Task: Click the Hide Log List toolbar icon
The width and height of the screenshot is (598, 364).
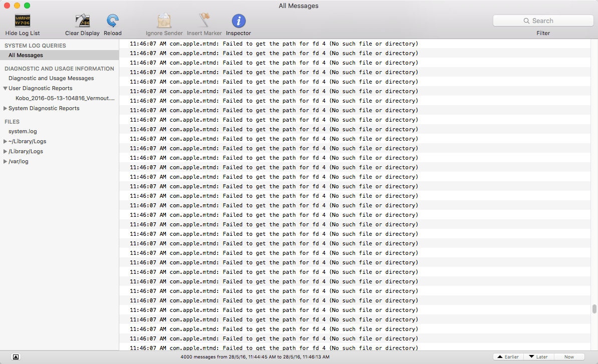Action: click(x=23, y=21)
